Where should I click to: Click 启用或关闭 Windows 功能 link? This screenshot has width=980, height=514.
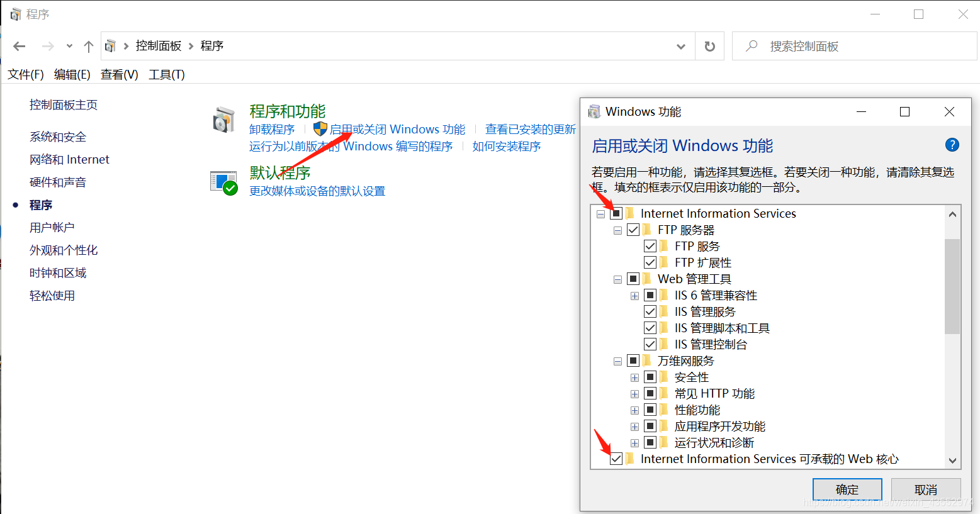point(398,129)
